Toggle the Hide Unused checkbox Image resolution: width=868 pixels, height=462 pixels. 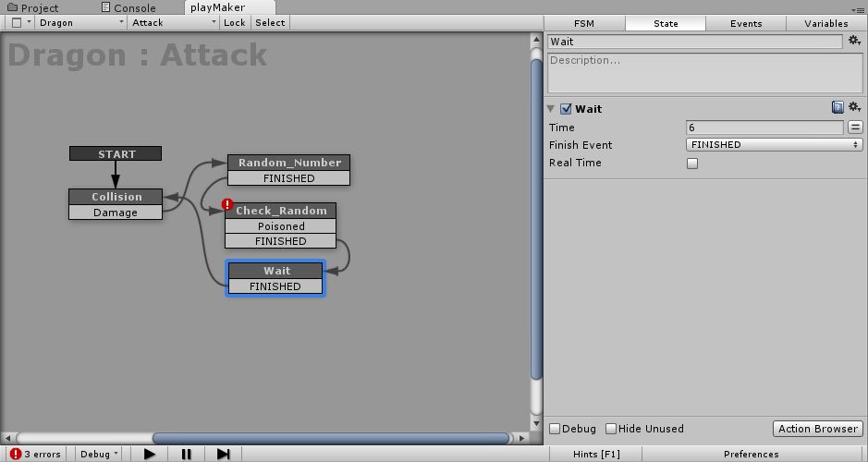[x=611, y=429]
